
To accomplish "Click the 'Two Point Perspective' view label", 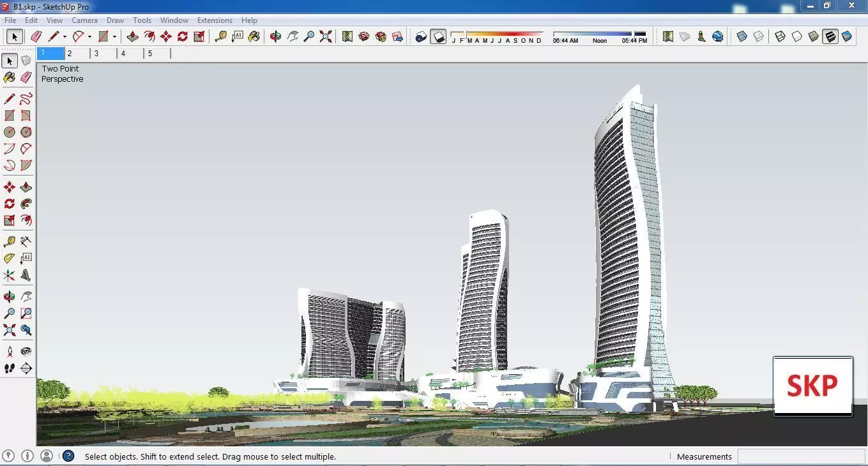I will (x=62, y=74).
